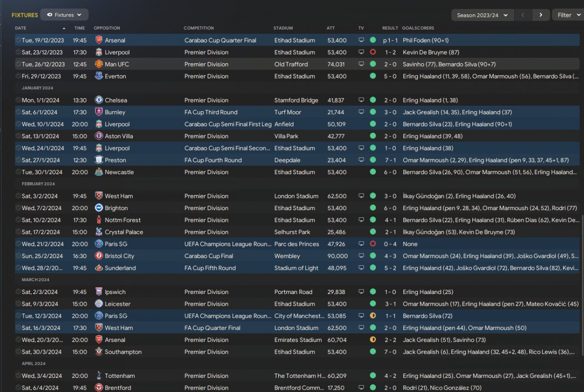Click the TV icon in the Bristol City row
The image size is (584, 392).
click(361, 256)
